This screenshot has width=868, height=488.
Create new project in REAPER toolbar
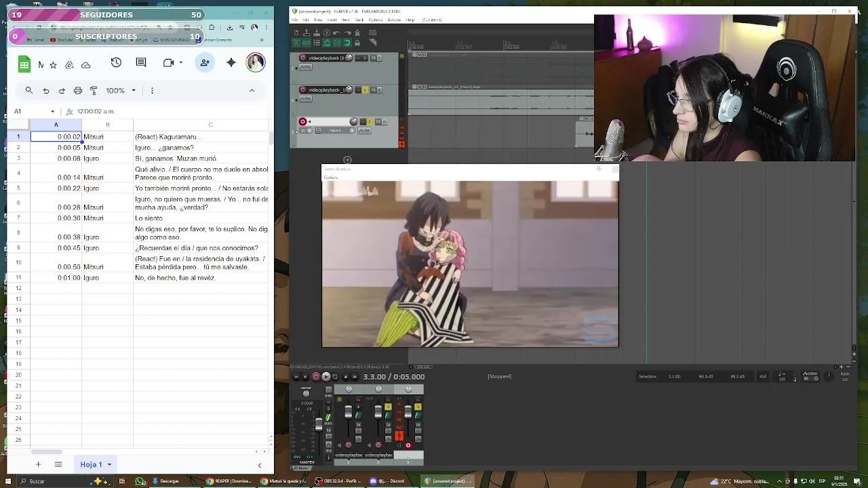pyautogui.click(x=296, y=33)
